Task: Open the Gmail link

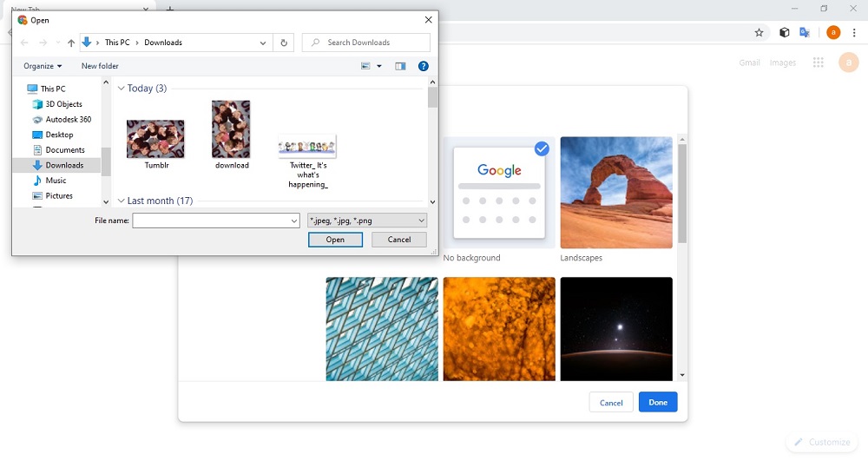Action: [x=749, y=63]
